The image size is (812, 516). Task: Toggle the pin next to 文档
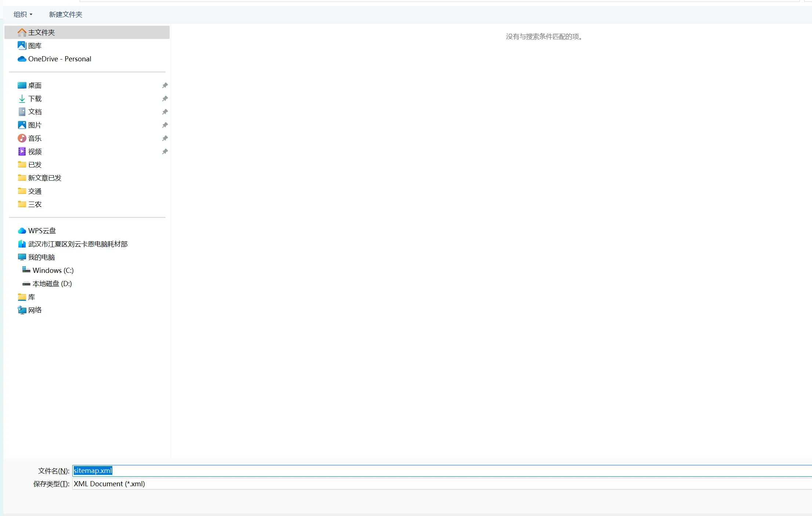(165, 112)
